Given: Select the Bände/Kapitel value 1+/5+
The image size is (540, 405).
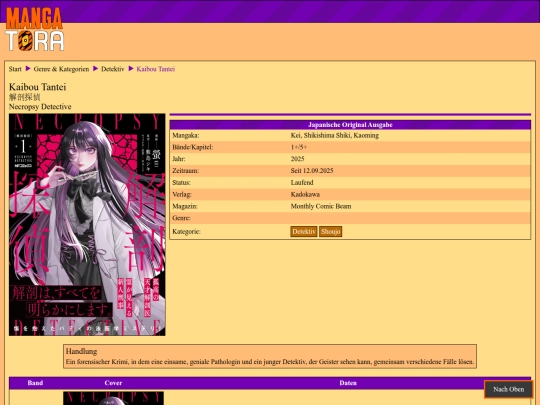Looking at the screenshot, I should click(299, 147).
